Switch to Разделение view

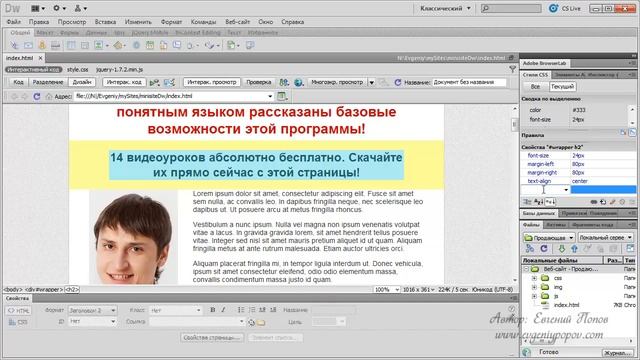(48, 82)
